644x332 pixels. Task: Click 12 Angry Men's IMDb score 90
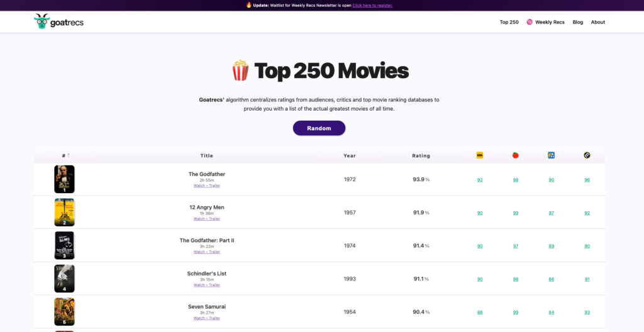tap(480, 213)
